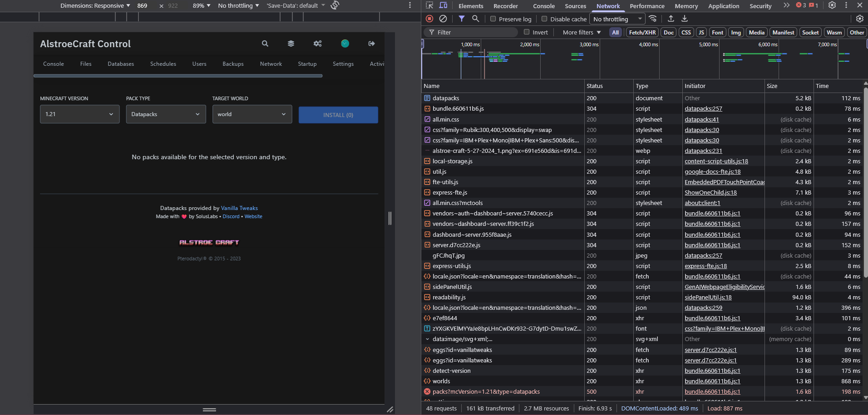This screenshot has height=415, width=868.
Task: Click the export HAR download icon
Action: click(685, 19)
